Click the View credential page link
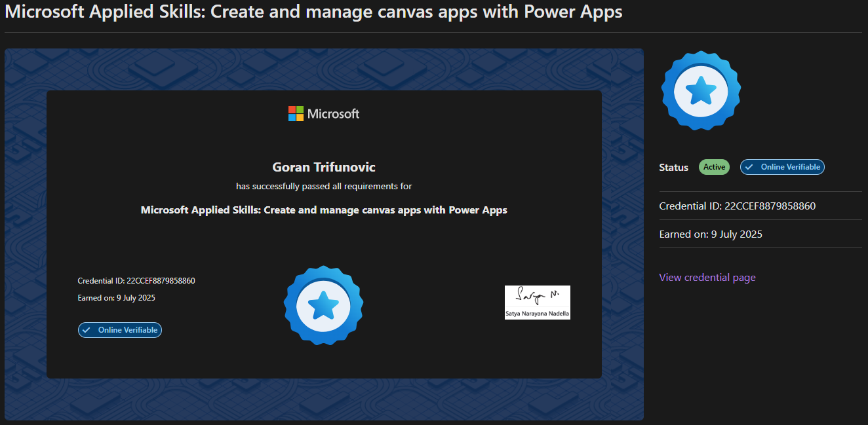Screen dimensions: 868x425 tap(707, 278)
